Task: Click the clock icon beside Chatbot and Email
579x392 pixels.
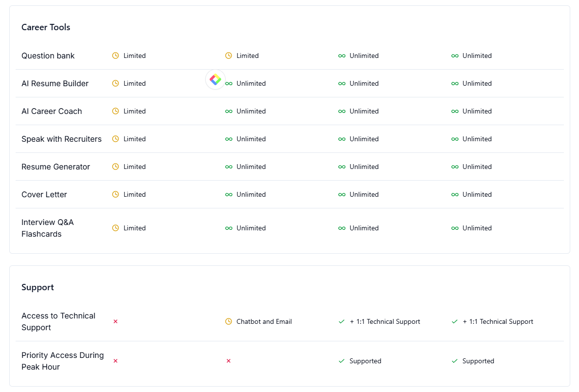Action: [x=229, y=321]
